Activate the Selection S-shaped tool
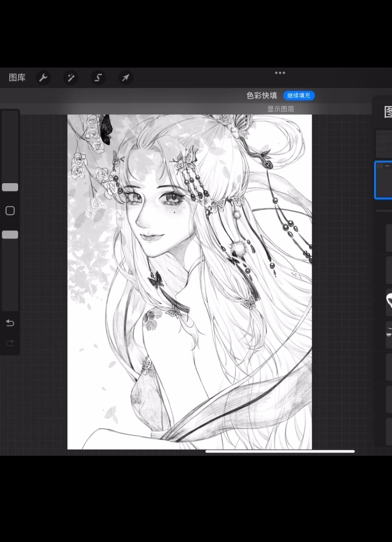 click(98, 78)
